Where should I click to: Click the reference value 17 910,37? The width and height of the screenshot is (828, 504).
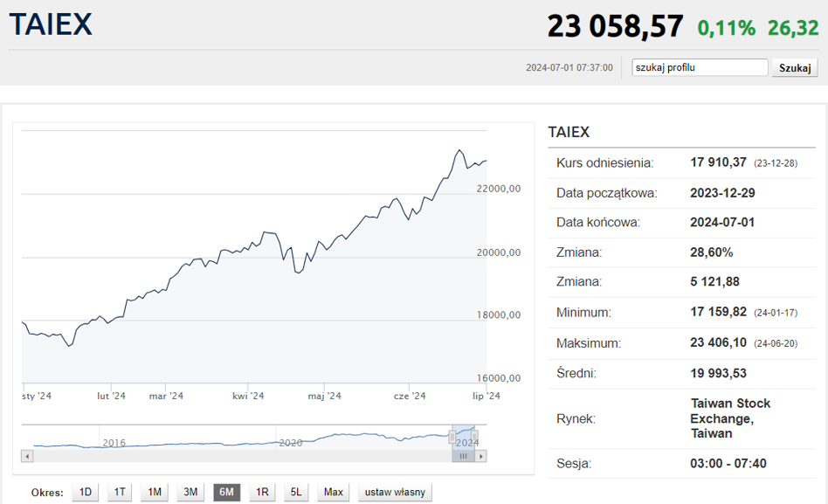pos(718,162)
